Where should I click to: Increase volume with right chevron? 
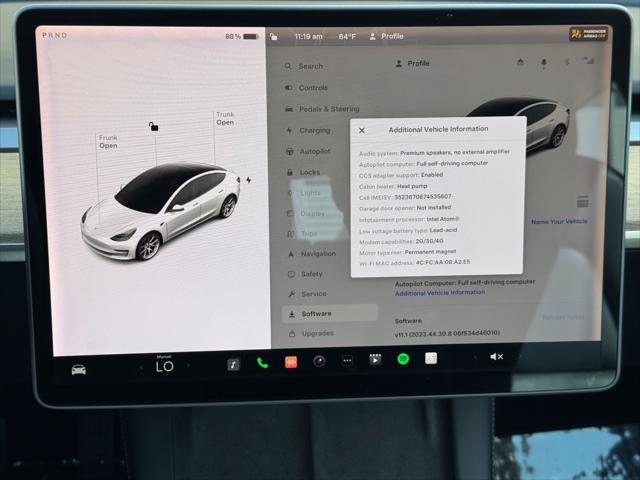[x=519, y=356]
